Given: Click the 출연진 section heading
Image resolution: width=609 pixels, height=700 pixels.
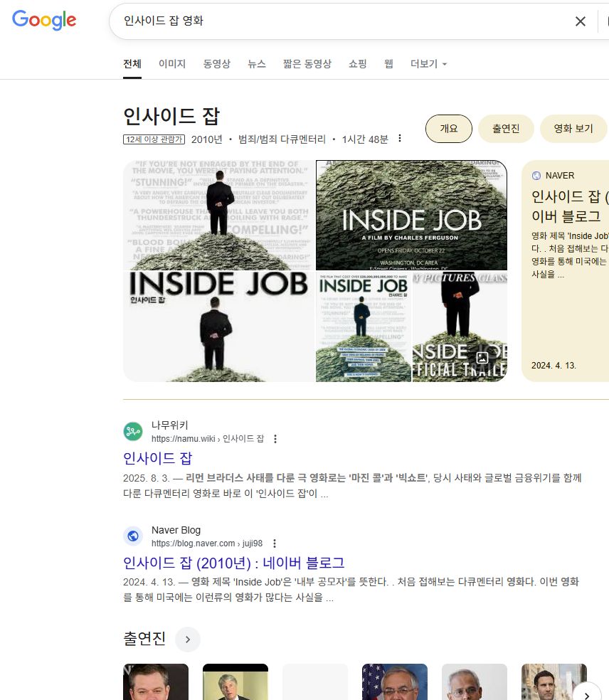Looking at the screenshot, I should pos(144,638).
